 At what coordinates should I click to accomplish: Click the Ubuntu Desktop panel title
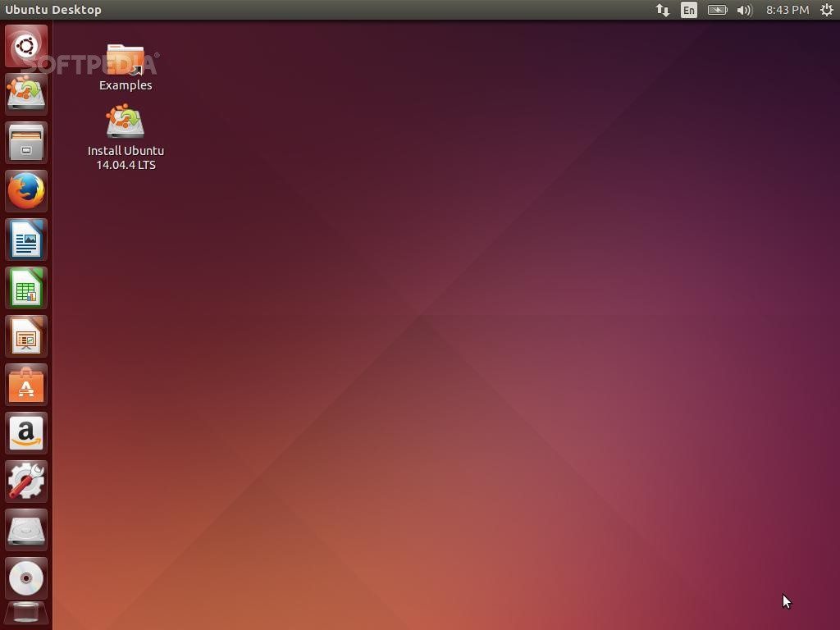[x=53, y=10]
